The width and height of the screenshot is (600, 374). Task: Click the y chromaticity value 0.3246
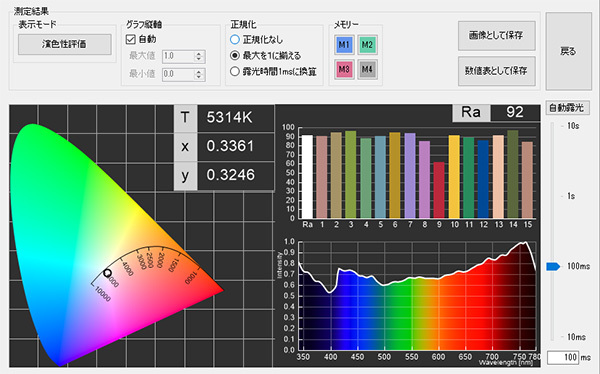[230, 175]
